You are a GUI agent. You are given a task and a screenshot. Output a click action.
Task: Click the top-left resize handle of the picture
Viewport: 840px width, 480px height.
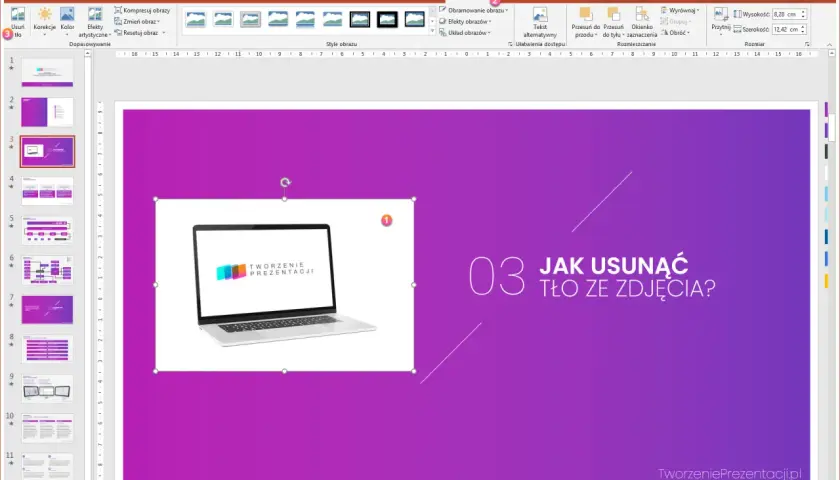click(x=155, y=199)
